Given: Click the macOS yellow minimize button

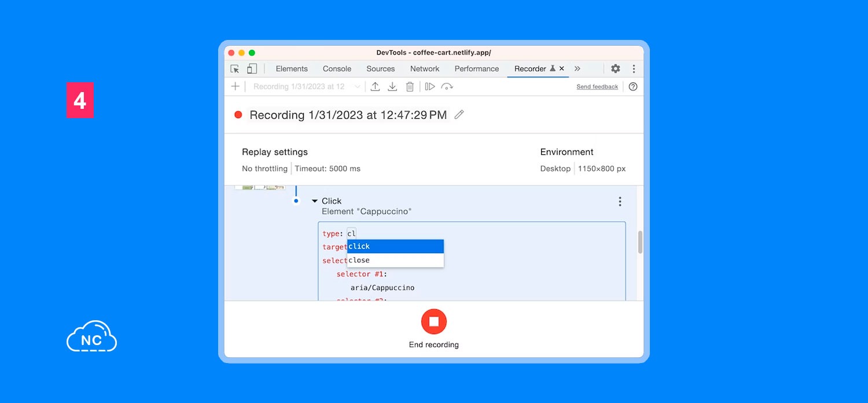Looking at the screenshot, I should tap(241, 53).
